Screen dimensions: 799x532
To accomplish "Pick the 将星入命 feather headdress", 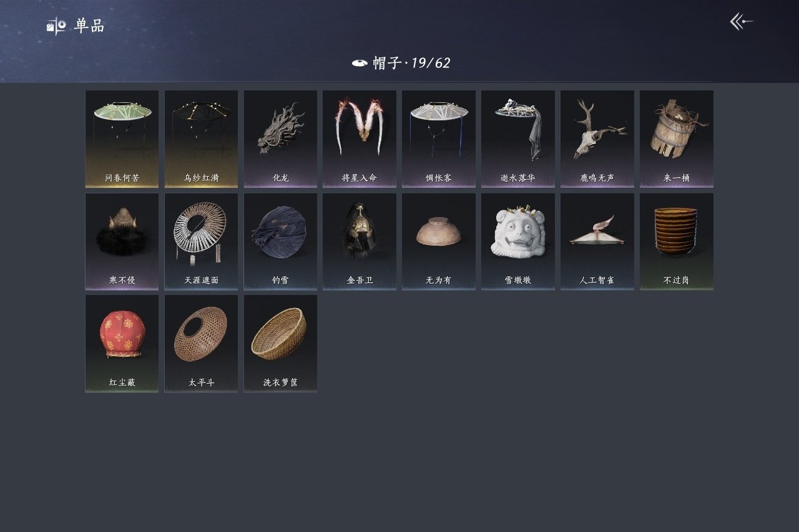I will click(360, 139).
